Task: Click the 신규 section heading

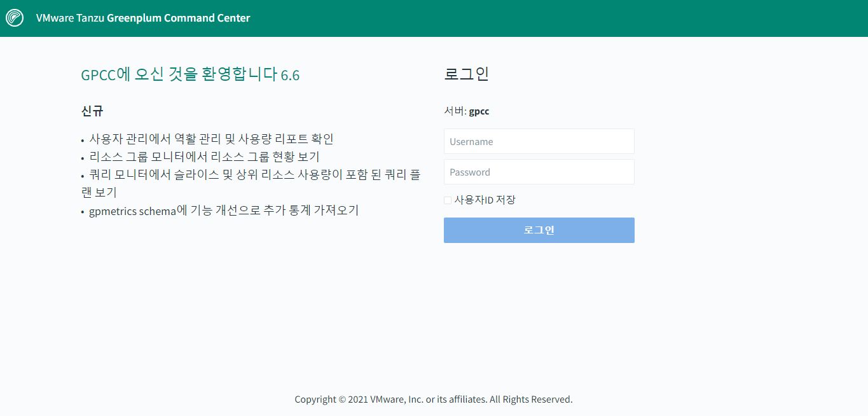Action: (92, 111)
